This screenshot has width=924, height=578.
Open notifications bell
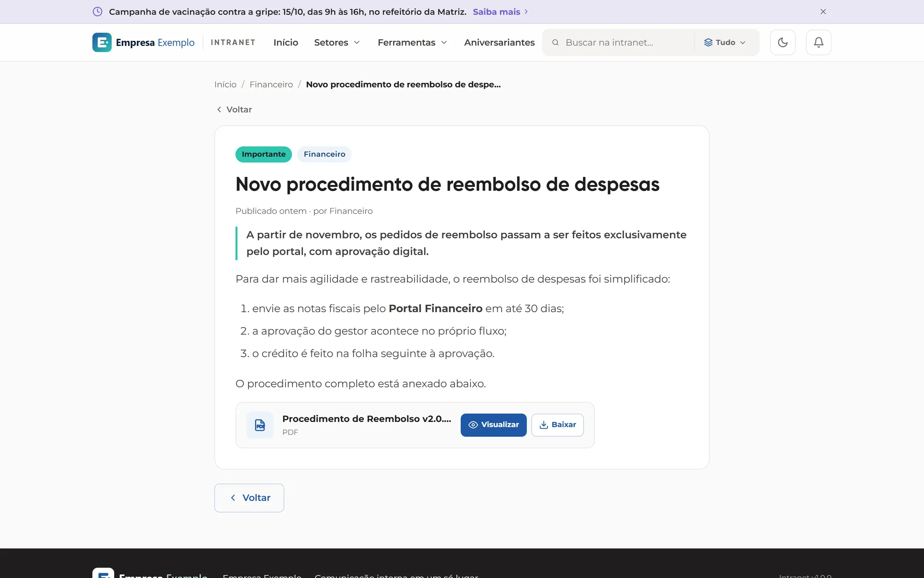point(819,42)
